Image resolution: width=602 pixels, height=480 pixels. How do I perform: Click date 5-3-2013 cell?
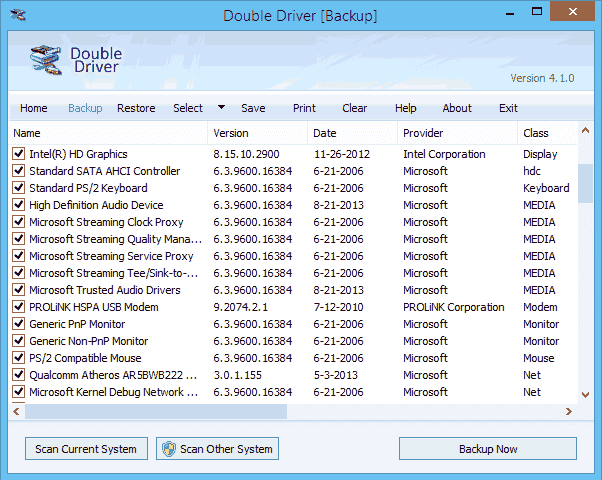(x=336, y=375)
